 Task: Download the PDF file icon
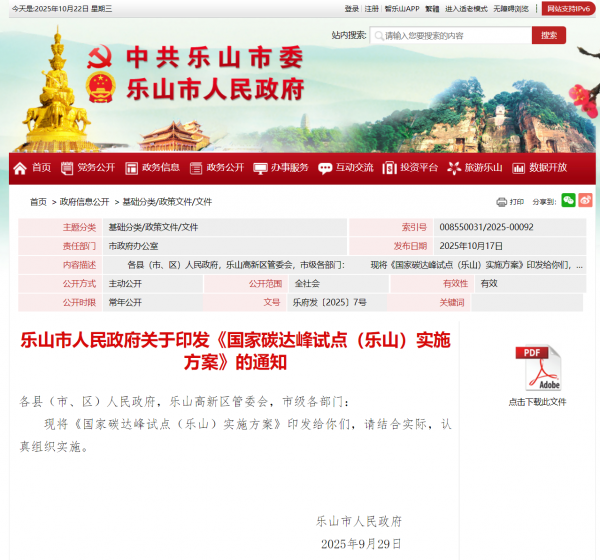[x=537, y=369]
